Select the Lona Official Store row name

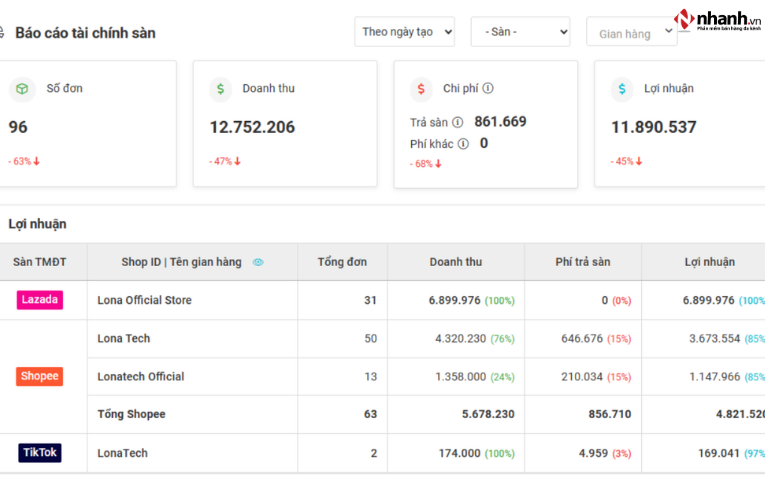point(144,300)
